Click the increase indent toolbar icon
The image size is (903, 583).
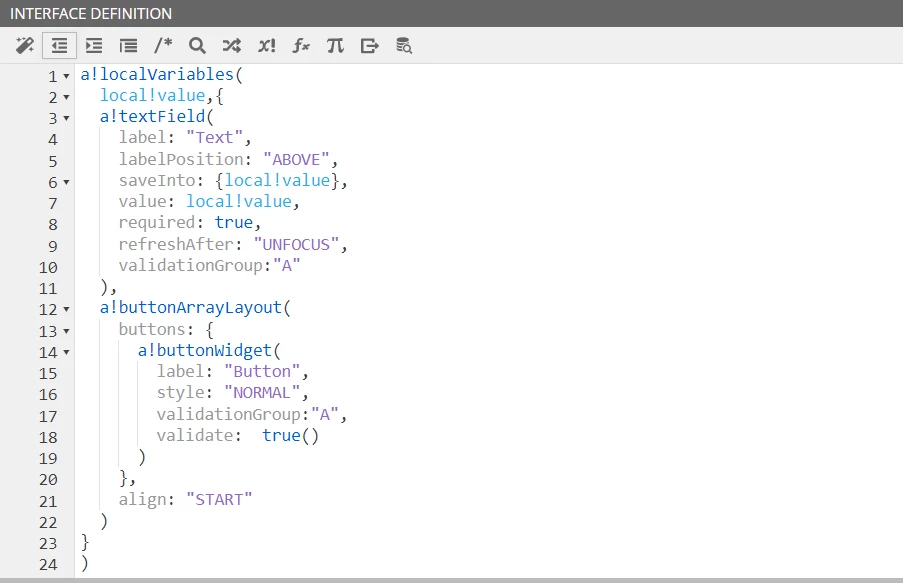(x=94, y=46)
